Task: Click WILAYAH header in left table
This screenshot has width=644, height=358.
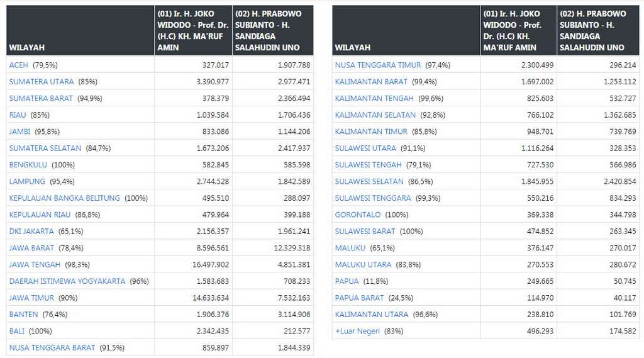Action: (x=27, y=47)
